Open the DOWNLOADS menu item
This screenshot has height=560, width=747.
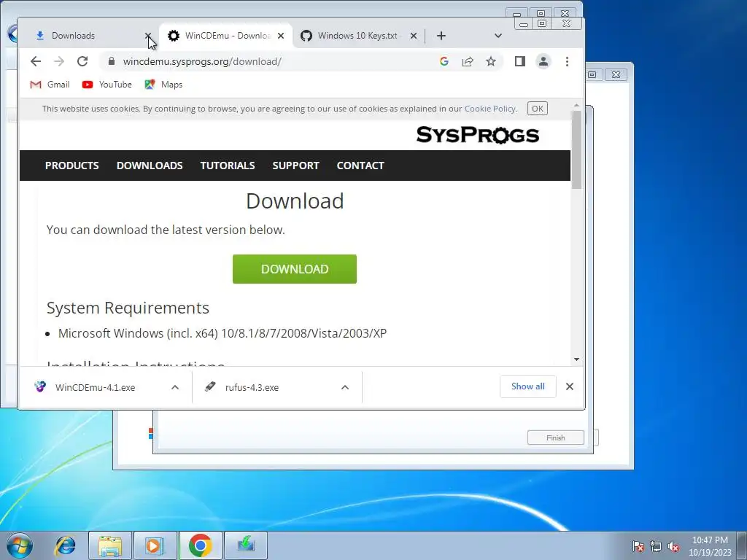(150, 166)
